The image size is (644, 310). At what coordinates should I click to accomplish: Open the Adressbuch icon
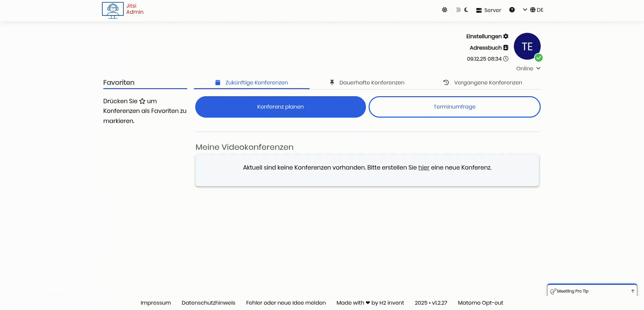click(506, 48)
